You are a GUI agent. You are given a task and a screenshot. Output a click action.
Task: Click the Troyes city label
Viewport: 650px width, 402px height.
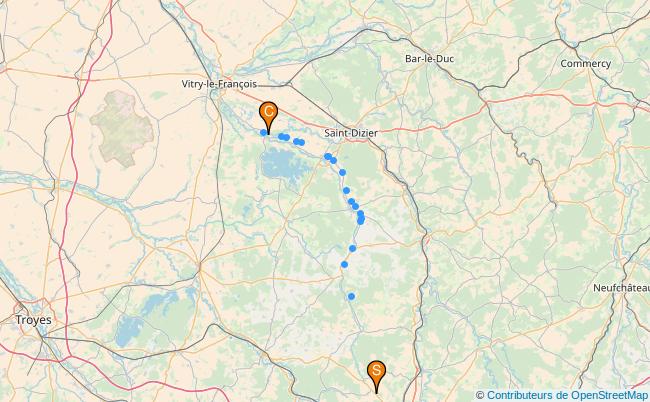point(34,320)
